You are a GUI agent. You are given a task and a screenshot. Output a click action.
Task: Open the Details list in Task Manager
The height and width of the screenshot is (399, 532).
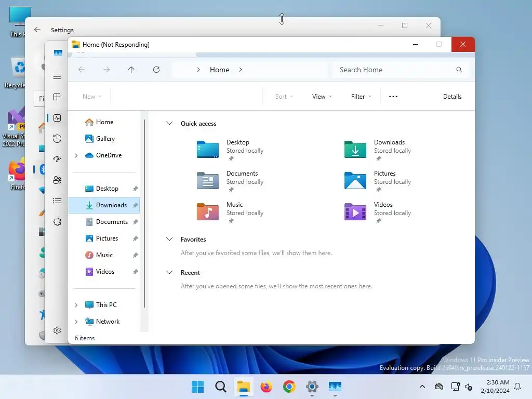pos(57,201)
